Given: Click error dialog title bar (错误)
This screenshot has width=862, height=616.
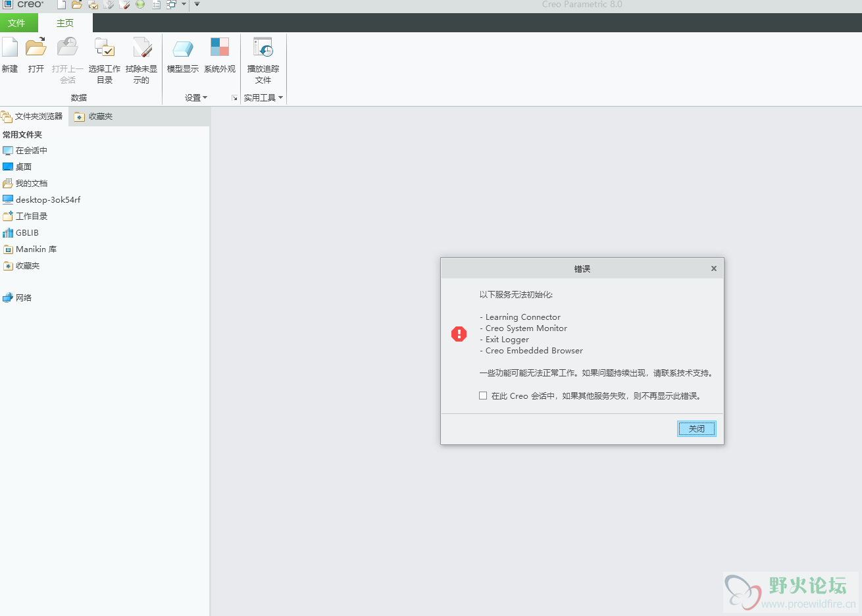Looking at the screenshot, I should tap(582, 269).
